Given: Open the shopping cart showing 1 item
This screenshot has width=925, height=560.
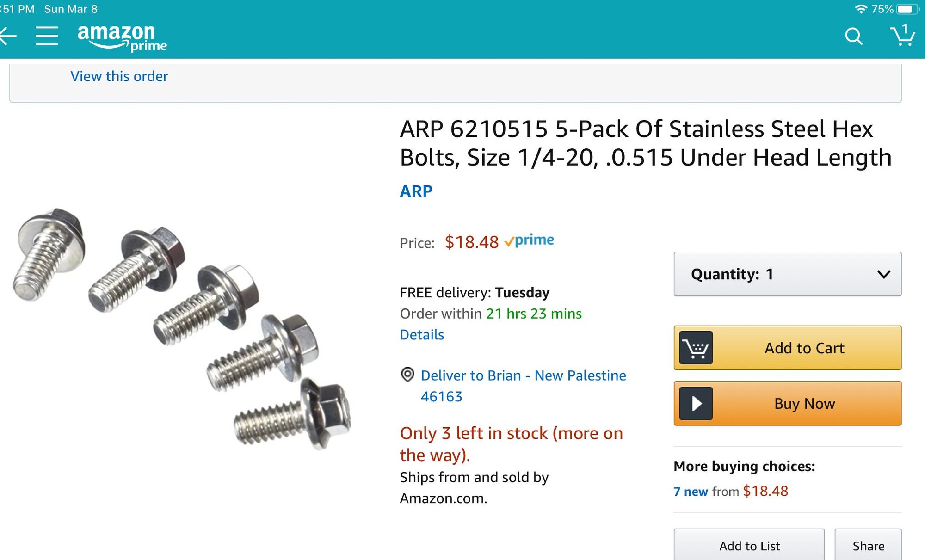Looking at the screenshot, I should pyautogui.click(x=903, y=36).
